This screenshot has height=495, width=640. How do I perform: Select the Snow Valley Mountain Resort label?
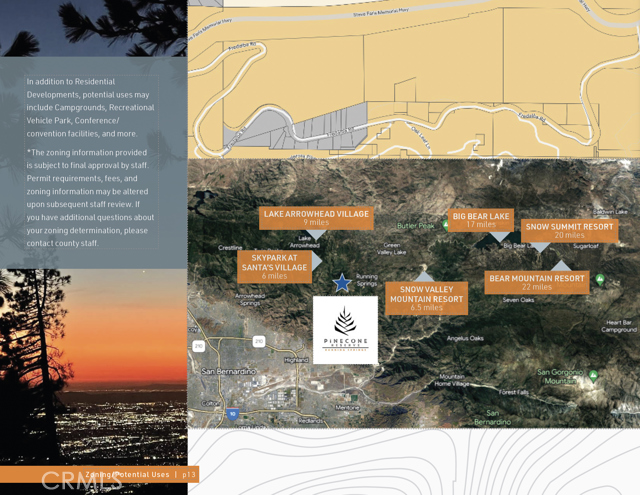426,298
